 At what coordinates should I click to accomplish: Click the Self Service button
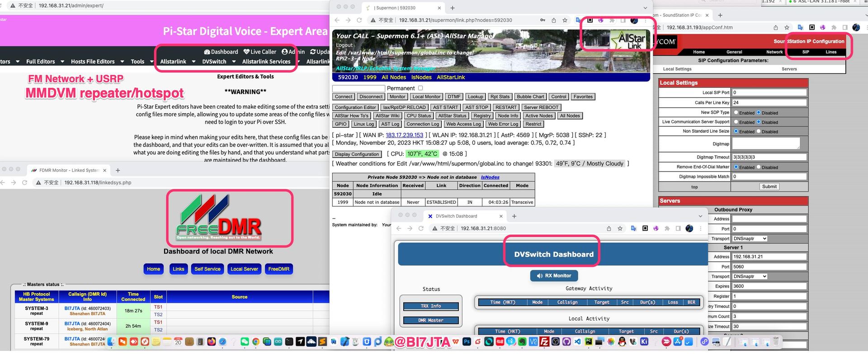coord(207,269)
